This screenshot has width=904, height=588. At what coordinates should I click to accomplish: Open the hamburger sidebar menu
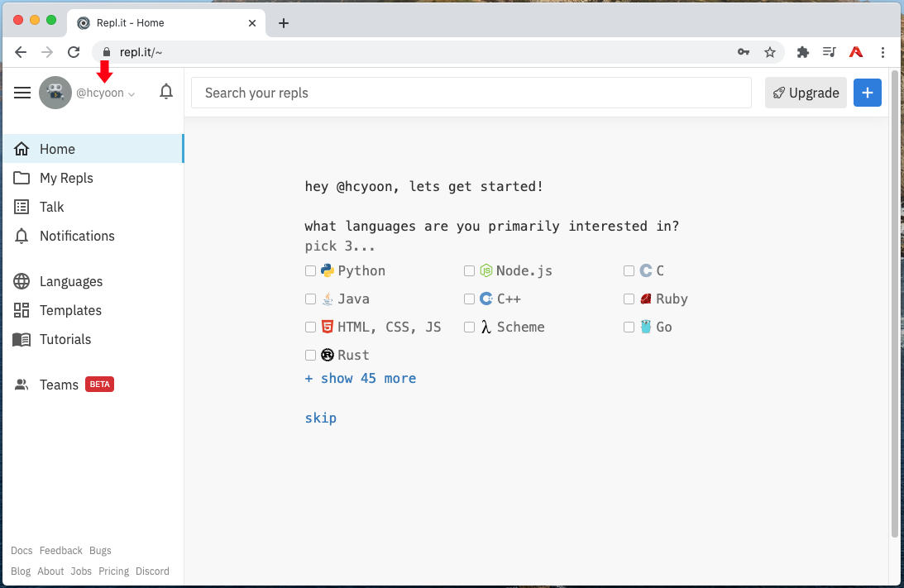point(22,93)
